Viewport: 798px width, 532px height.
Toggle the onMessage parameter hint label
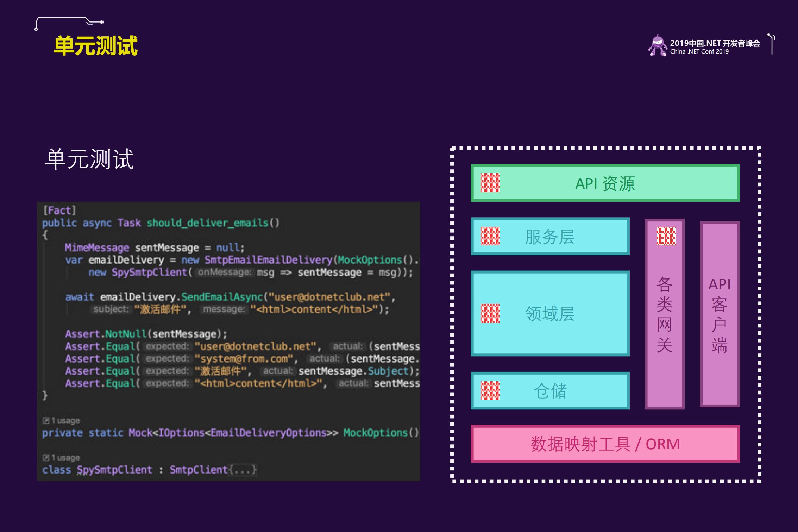(225, 272)
